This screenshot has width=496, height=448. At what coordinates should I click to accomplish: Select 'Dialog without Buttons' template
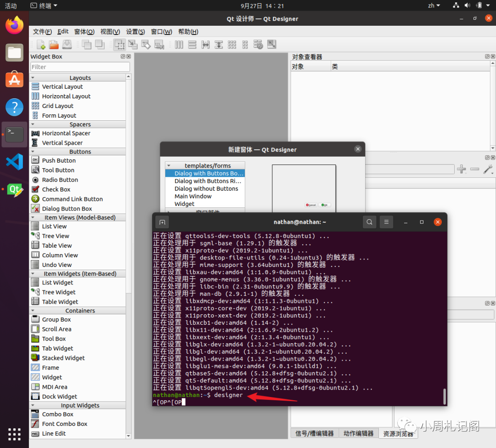tap(206, 188)
